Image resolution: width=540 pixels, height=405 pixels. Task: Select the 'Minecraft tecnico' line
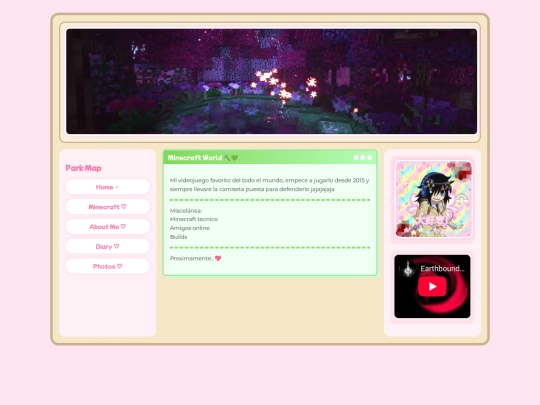(194, 219)
